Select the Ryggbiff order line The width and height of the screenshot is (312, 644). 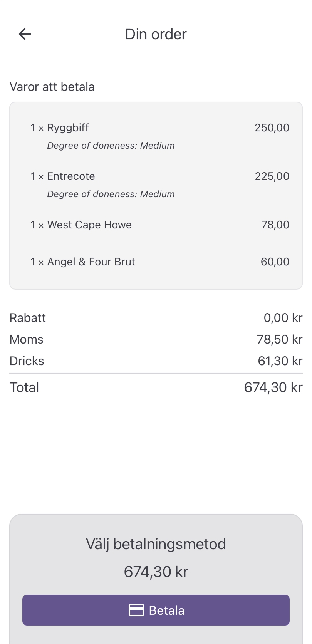point(68,128)
